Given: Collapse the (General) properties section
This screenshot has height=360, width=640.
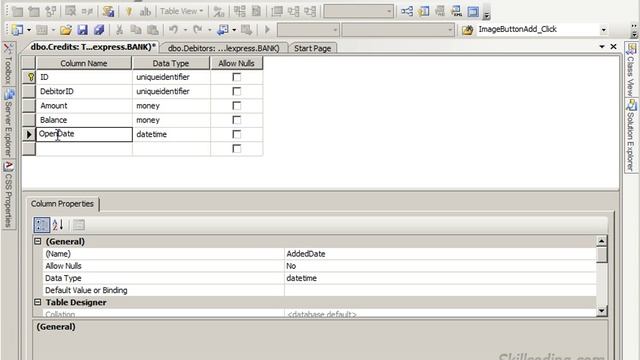Looking at the screenshot, I should (38, 241).
